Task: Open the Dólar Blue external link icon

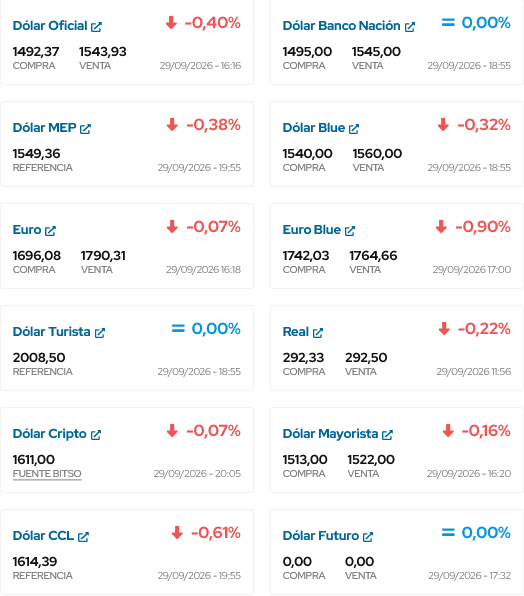Action: pos(354,129)
